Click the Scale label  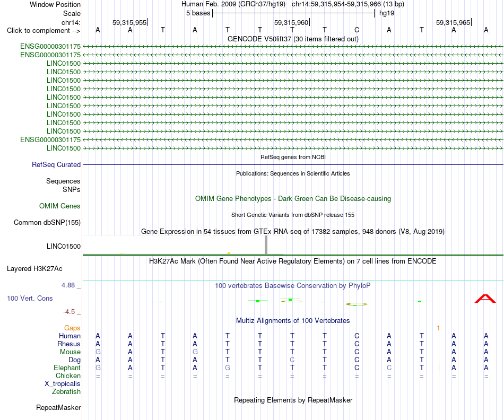tap(72, 13)
